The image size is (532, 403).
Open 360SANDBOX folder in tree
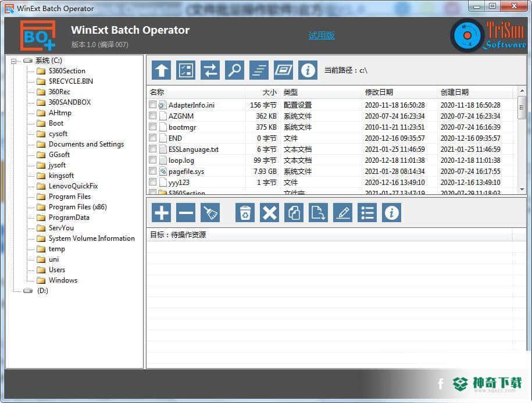(70, 102)
